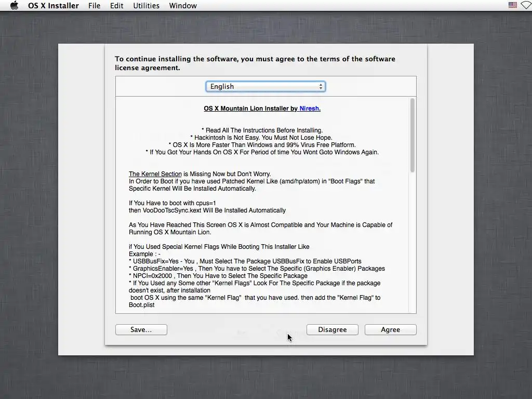This screenshot has width=532, height=399.
Task: Click the line 'OS X Is More Faster Than Windows'
Action: (262, 145)
